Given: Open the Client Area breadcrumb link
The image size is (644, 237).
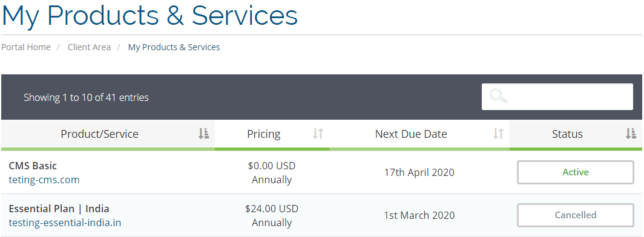Looking at the screenshot, I should tap(89, 47).
